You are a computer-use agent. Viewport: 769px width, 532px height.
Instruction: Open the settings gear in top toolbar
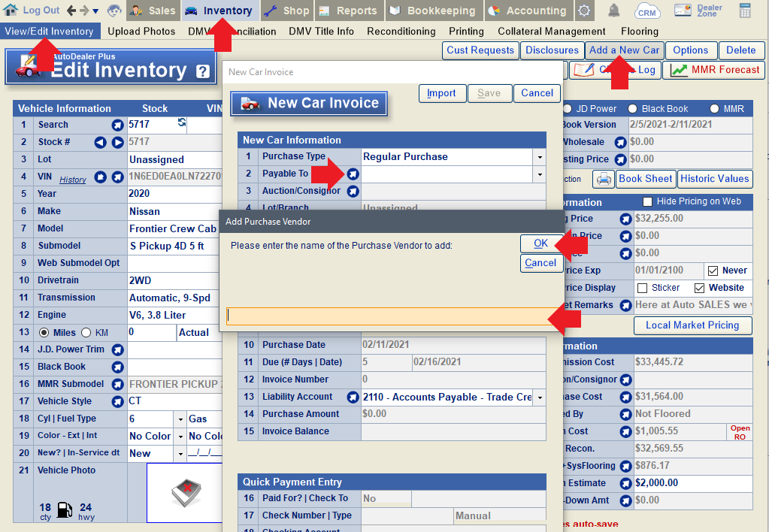coord(584,11)
